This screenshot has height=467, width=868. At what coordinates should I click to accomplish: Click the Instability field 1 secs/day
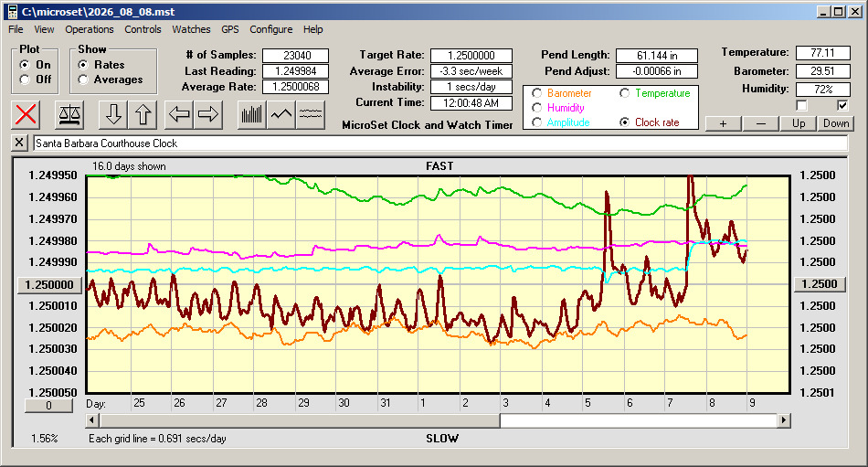coord(471,87)
